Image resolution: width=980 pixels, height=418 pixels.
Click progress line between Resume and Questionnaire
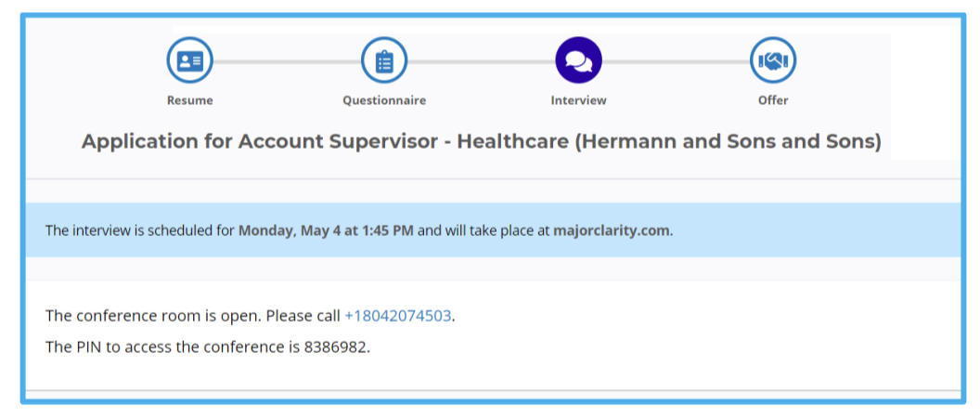(x=287, y=62)
